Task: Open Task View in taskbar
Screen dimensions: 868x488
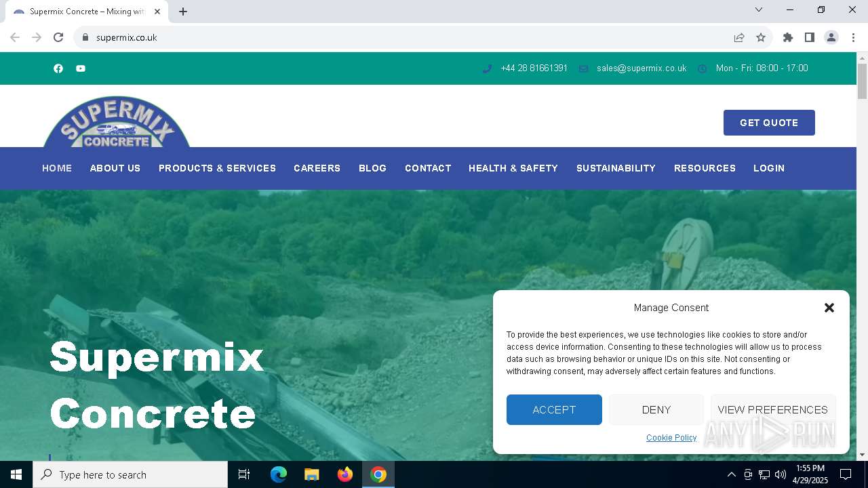Action: [244, 474]
